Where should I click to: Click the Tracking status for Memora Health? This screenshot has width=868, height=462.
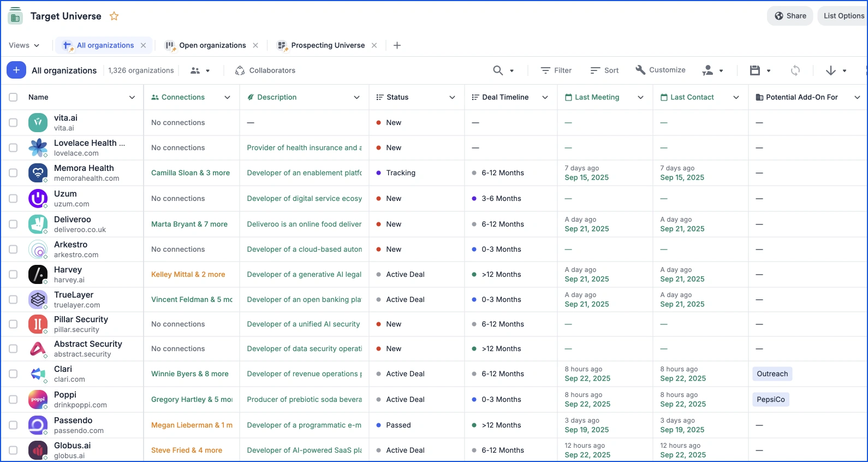(396, 173)
